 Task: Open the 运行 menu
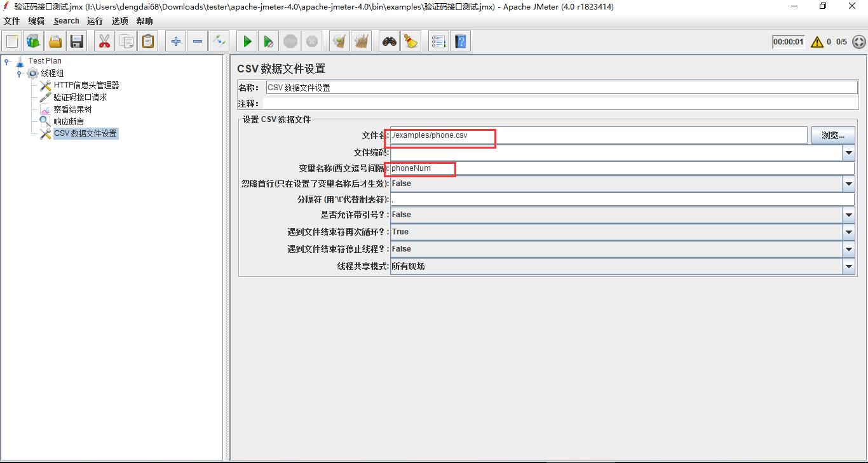point(95,21)
